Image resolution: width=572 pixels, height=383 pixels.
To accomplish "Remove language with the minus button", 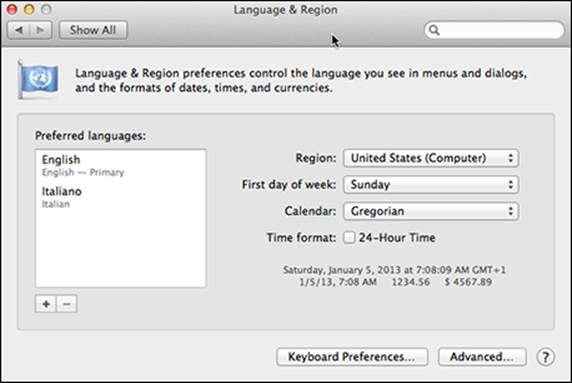I will pos(67,304).
